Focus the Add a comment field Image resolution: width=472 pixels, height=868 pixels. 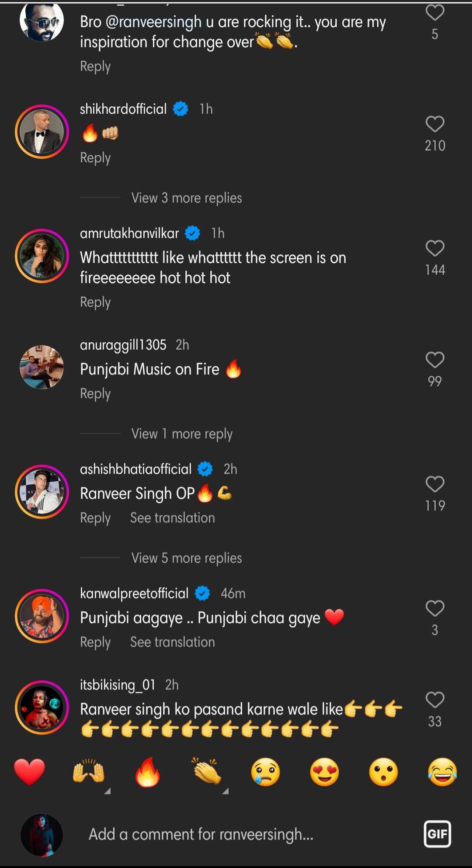[x=201, y=834]
